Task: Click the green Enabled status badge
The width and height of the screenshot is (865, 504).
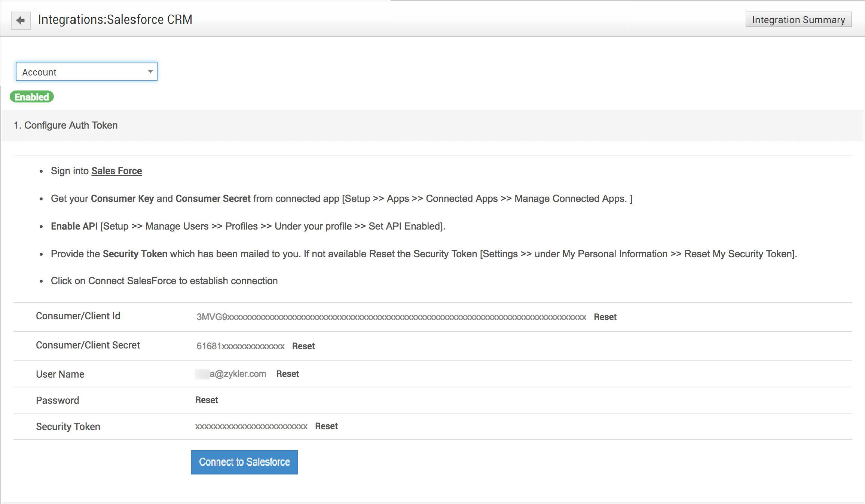Action: (32, 97)
